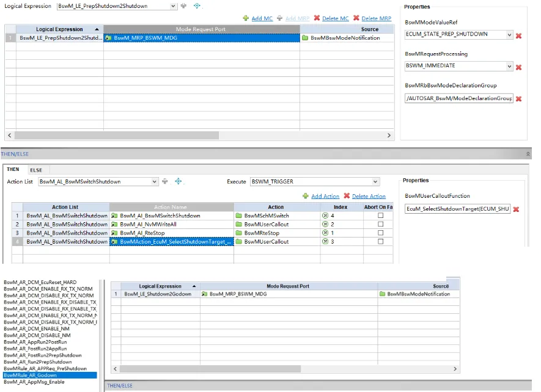Click the green plus icon for Add Action
This screenshot has height=392, width=541.
306,196
